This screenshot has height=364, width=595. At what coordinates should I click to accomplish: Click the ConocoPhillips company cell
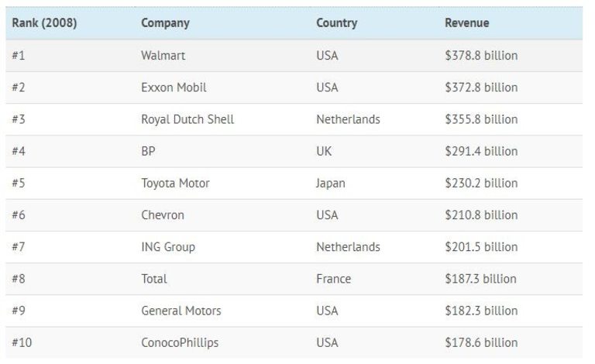(180, 342)
